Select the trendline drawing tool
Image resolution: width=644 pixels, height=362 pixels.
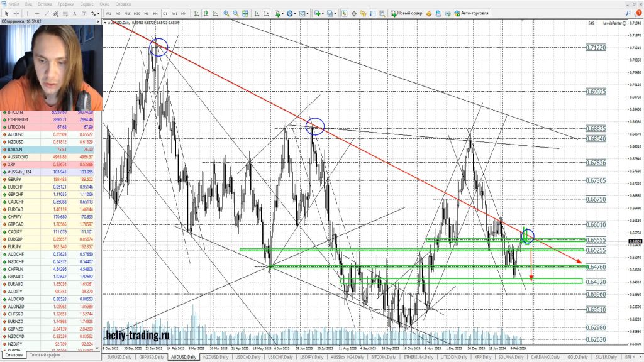click(x=46, y=13)
